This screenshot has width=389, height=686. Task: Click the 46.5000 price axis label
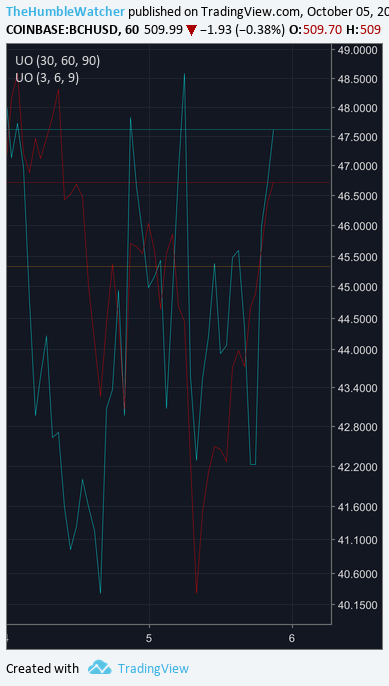click(357, 196)
